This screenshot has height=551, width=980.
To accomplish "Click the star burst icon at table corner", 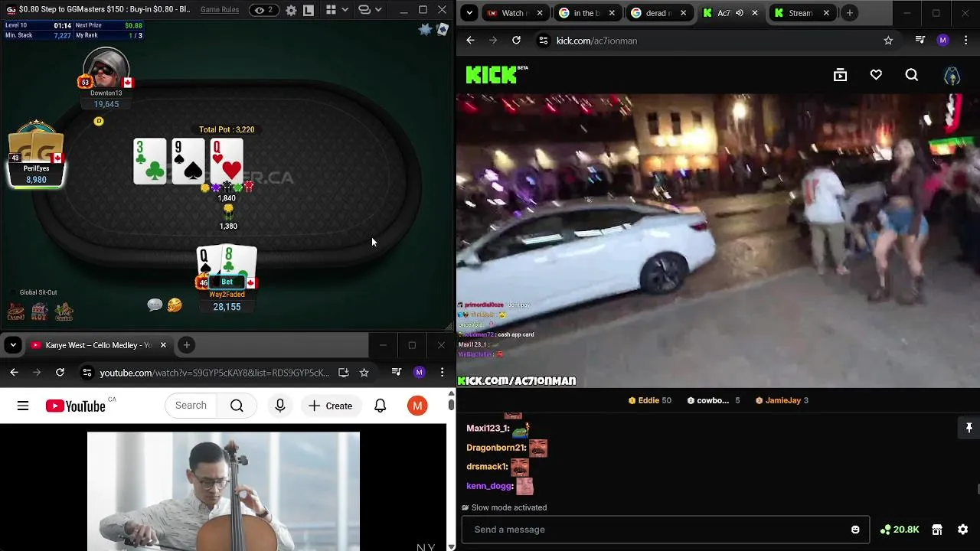I will click(426, 29).
